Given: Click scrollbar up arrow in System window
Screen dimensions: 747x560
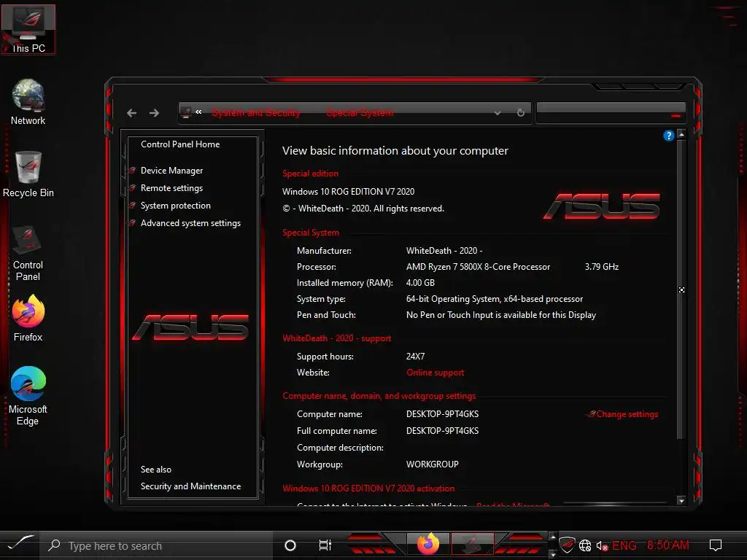Looking at the screenshot, I should [681, 134].
